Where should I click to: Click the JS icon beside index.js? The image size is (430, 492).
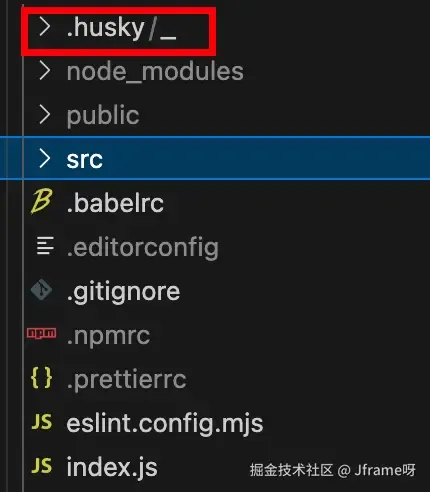42,465
